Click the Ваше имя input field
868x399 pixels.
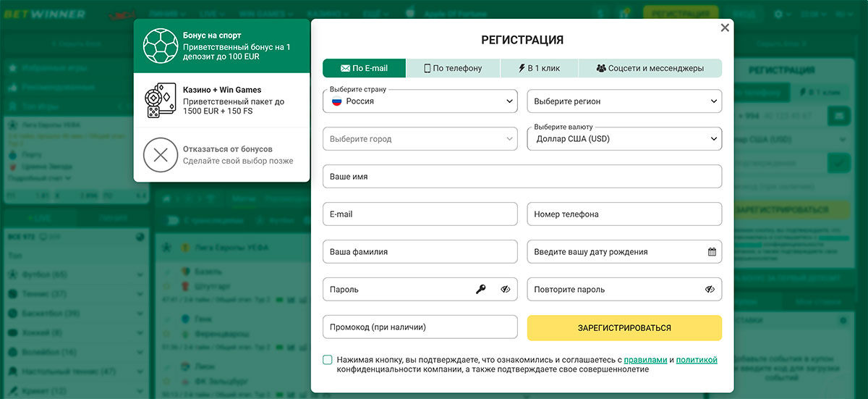522,177
